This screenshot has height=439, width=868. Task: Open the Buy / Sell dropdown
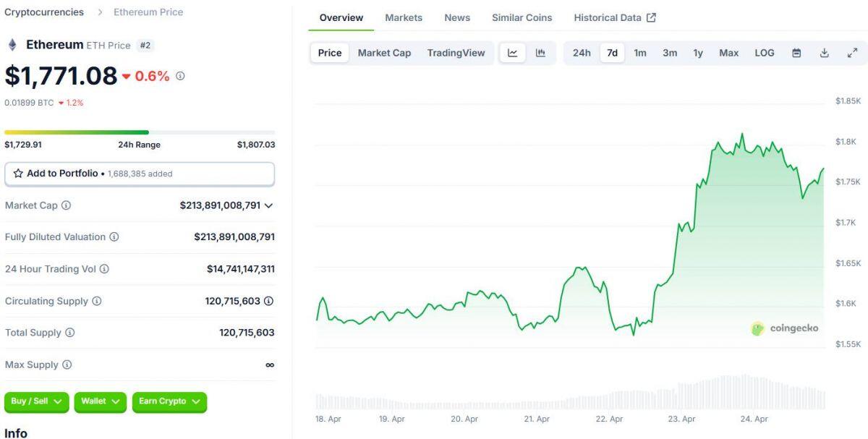36,402
